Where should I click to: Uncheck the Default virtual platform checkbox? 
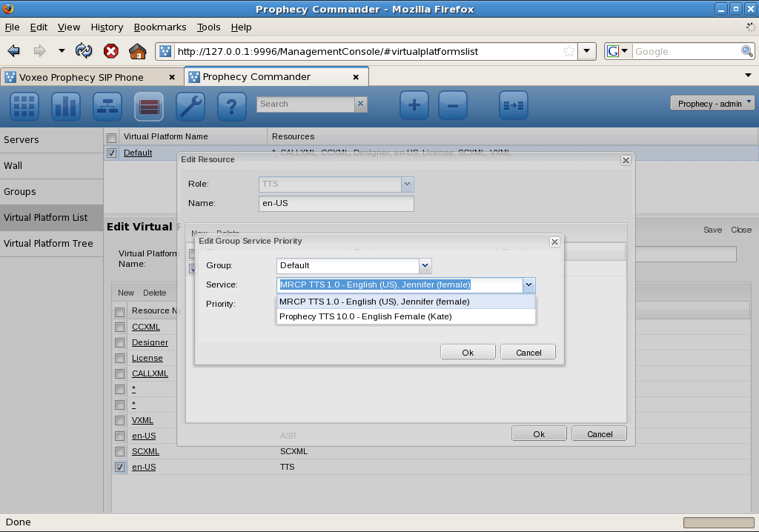pos(111,153)
